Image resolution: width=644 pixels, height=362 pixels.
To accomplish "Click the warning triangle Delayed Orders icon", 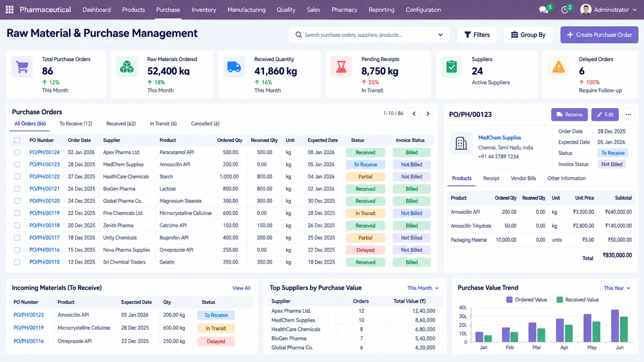I will tap(558, 67).
